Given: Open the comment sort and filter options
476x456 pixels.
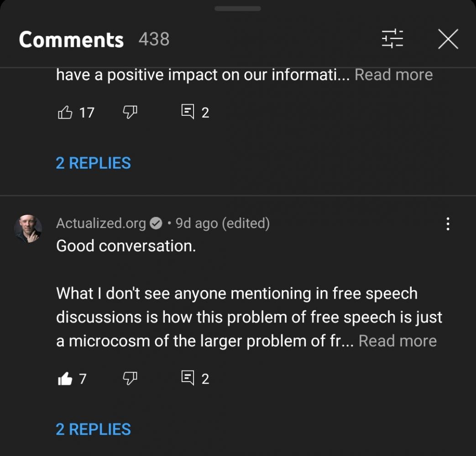Looking at the screenshot, I should click(392, 39).
